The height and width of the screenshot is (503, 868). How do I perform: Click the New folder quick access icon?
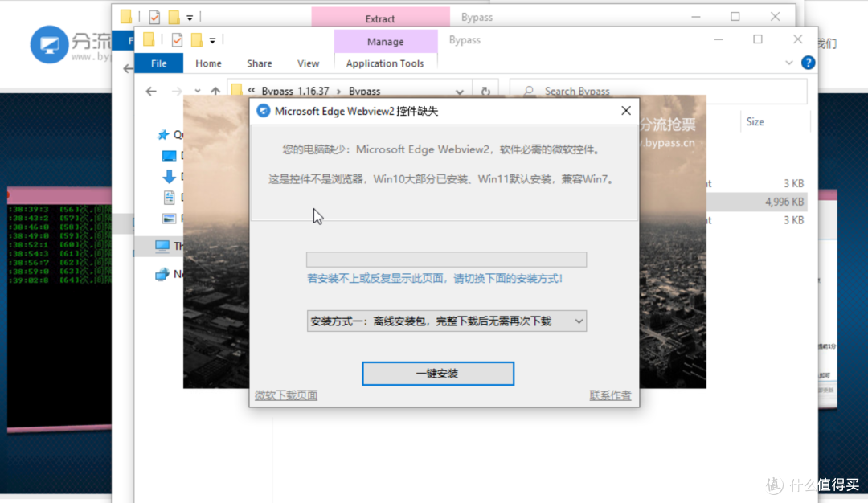click(x=197, y=40)
